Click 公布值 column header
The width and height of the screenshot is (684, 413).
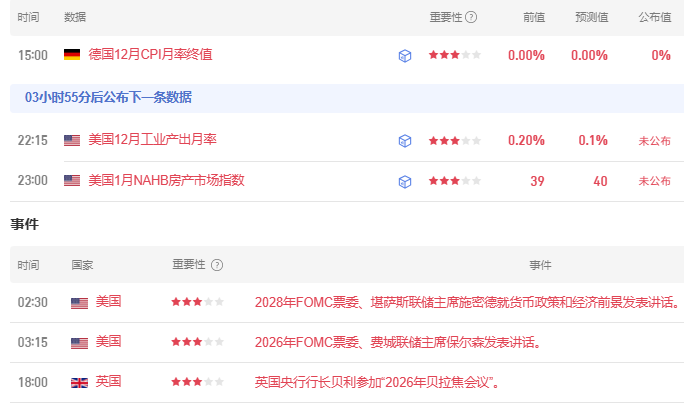(x=655, y=17)
